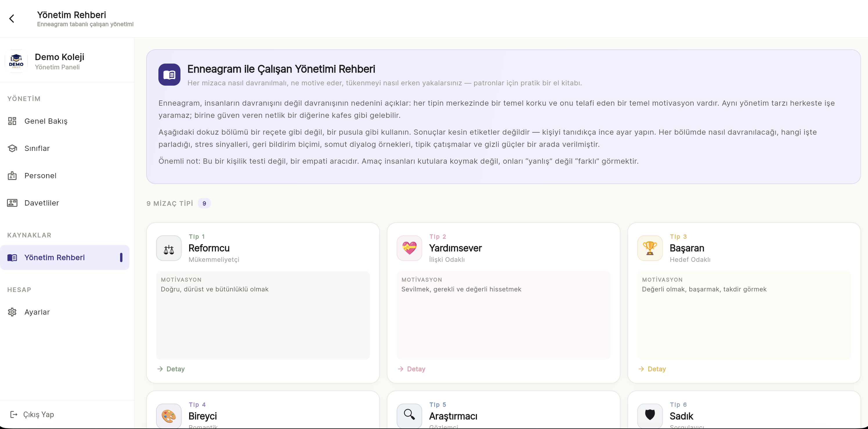
Task: Click the count badge next to 9 Mizaç Tipi
Action: (x=204, y=203)
